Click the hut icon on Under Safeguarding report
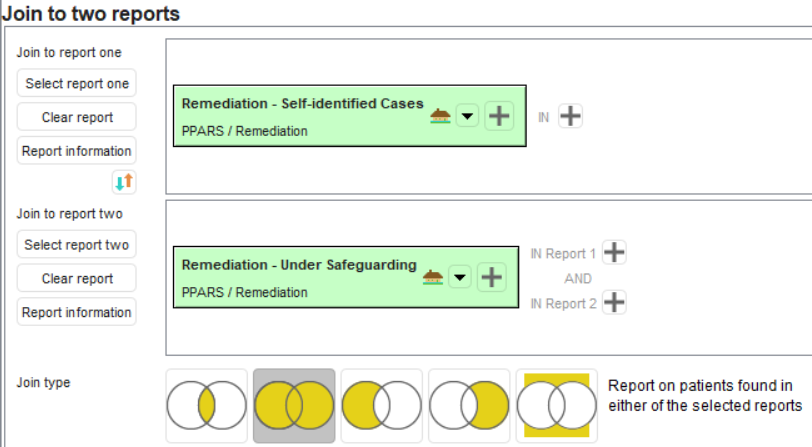The height and width of the screenshot is (447, 812). (x=433, y=277)
